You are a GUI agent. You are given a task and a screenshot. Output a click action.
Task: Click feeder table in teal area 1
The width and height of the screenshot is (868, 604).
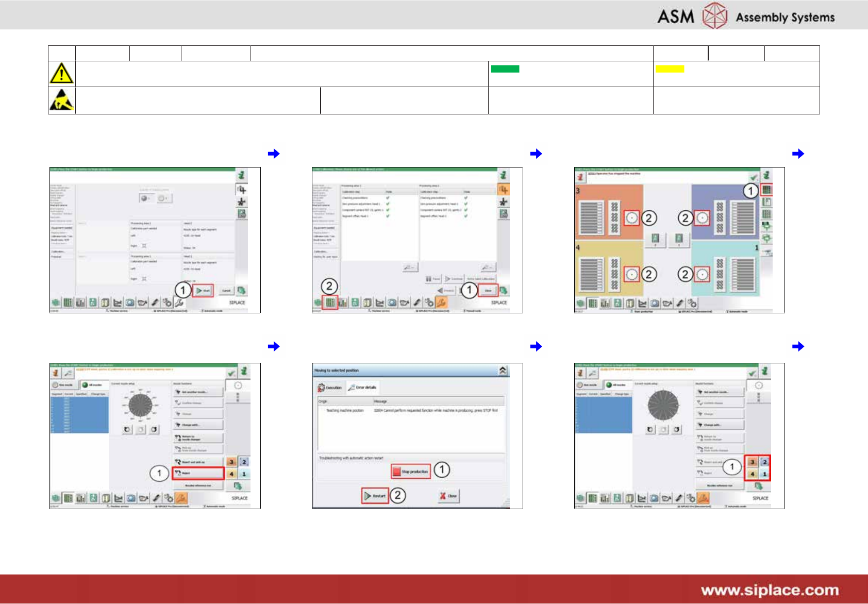coord(742,274)
